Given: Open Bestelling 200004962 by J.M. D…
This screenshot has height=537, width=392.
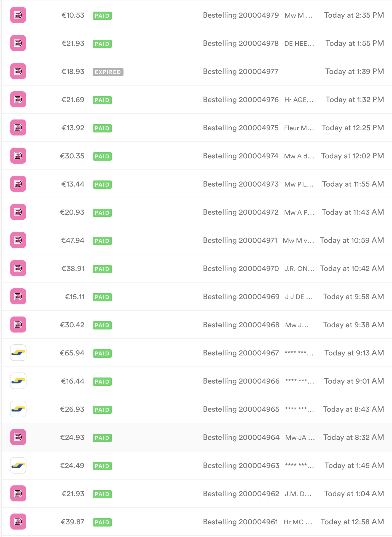Looking at the screenshot, I should (x=241, y=494).
